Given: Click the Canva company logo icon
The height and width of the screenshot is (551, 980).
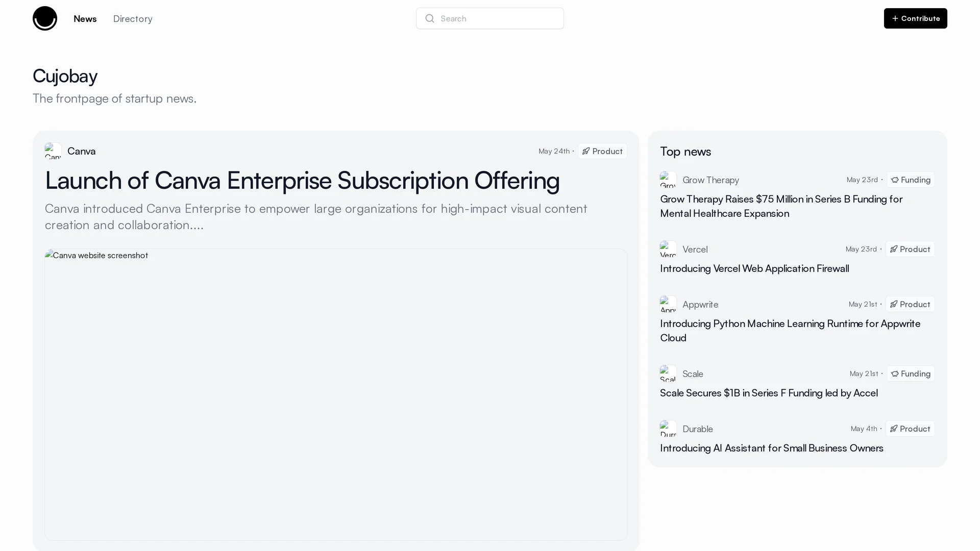Looking at the screenshot, I should (x=53, y=151).
